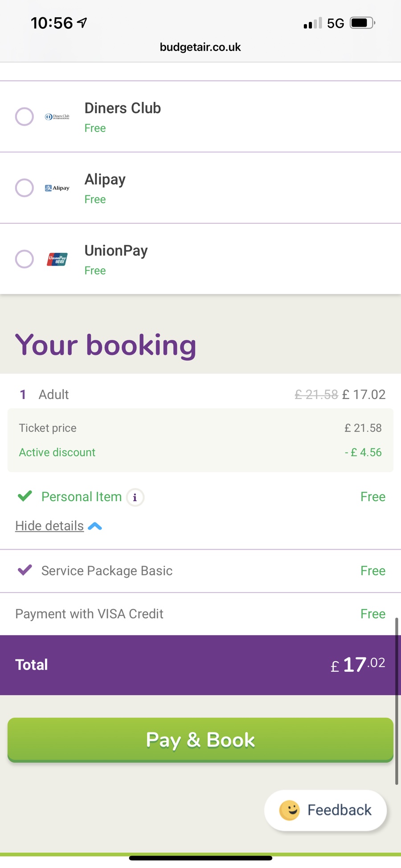This screenshot has width=401, height=868.
Task: Click the page scrollbar on right edge
Action: (x=396, y=701)
